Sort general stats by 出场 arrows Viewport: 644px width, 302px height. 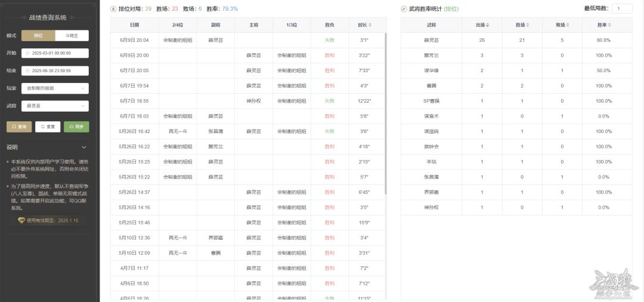tap(488, 25)
